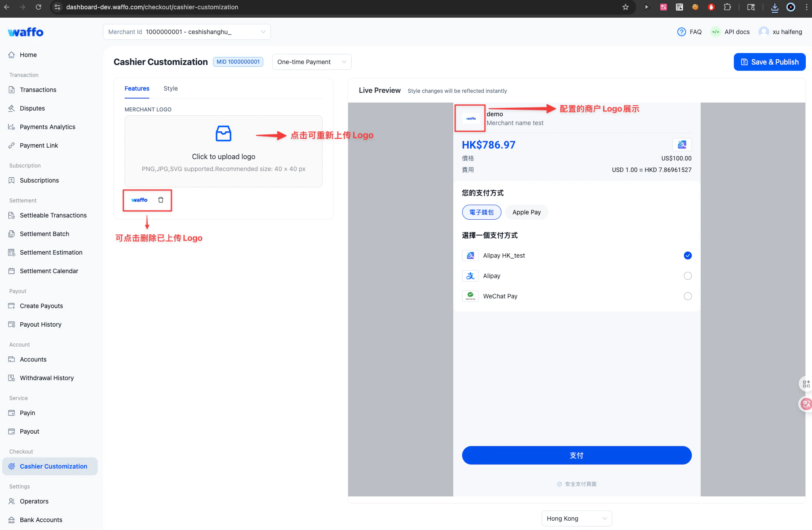
Task: Click the Settlement Calendar icon
Action: pos(11,271)
